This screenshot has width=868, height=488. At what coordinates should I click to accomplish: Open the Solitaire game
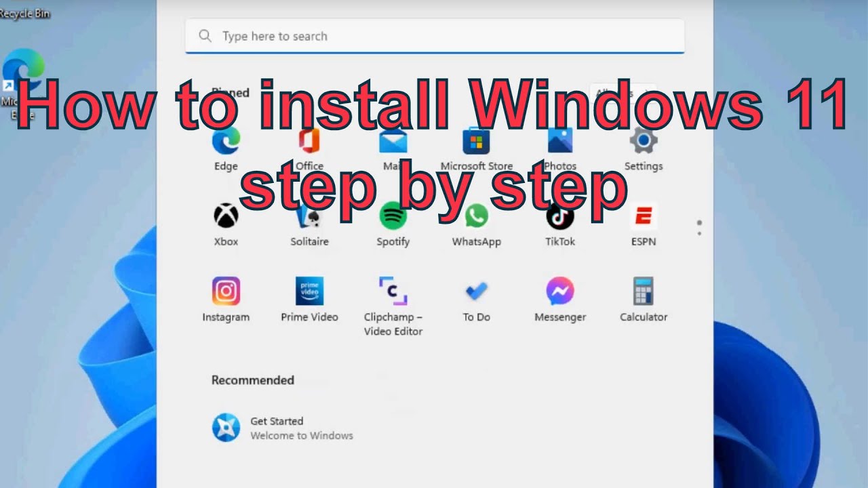pyautogui.click(x=309, y=225)
